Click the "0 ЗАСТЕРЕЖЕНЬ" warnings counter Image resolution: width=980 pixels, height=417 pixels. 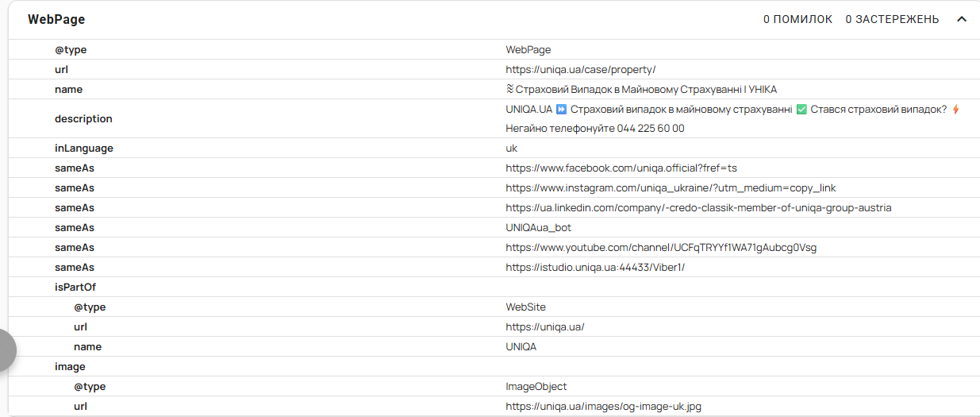(x=892, y=19)
